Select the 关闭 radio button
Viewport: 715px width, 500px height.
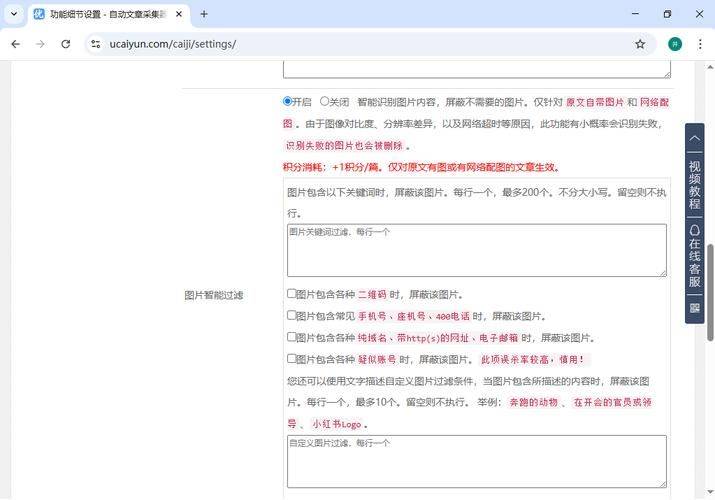324,101
